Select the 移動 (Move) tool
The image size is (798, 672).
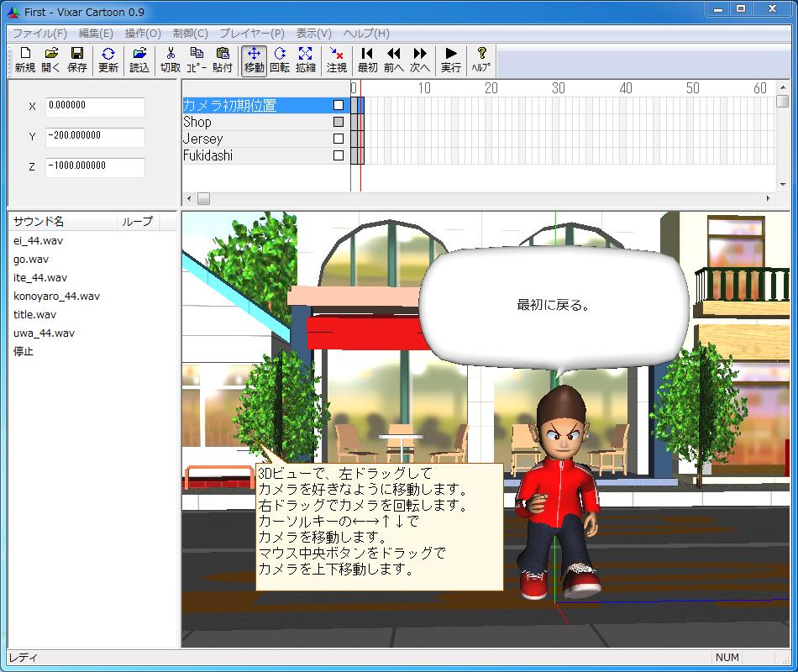pos(253,59)
